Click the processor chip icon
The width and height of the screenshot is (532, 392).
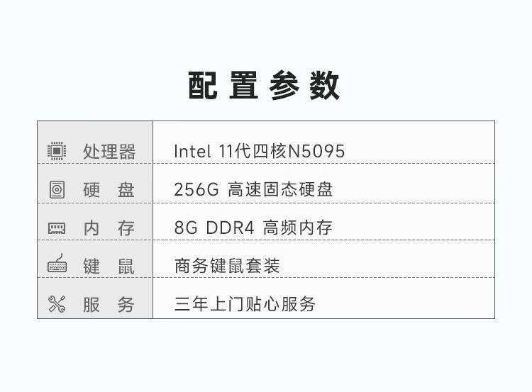pos(57,151)
